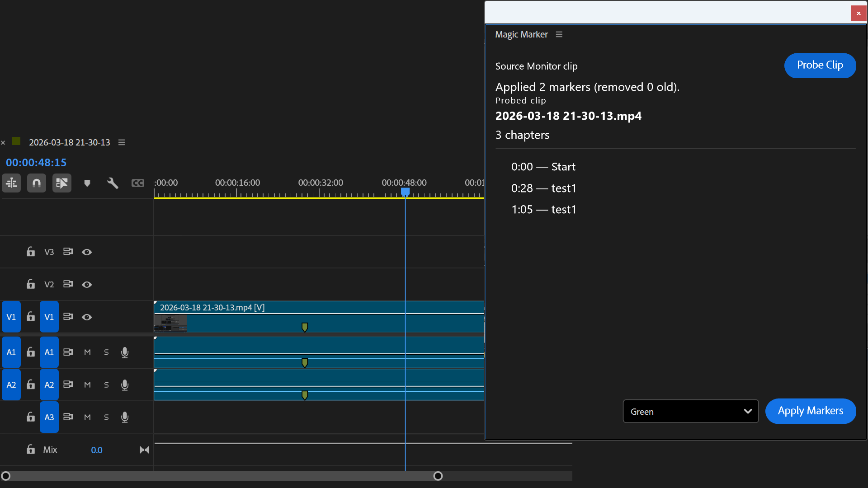Viewport: 868px width, 488px height.
Task: Toggle the Snap in Timeline magnet icon
Action: coord(37,183)
